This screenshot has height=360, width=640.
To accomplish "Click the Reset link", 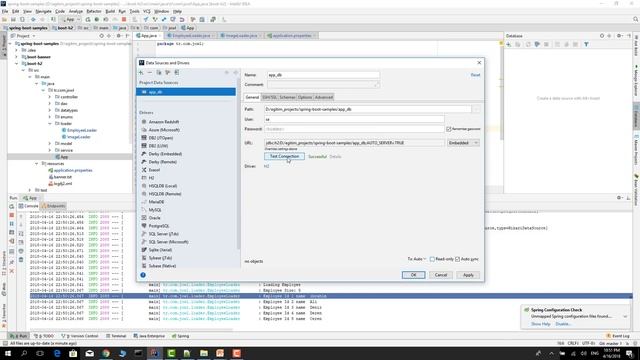I will point(476,75).
